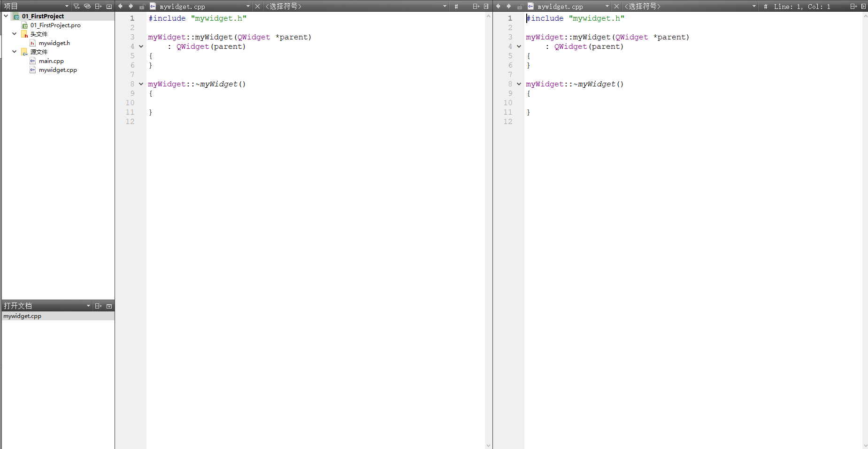
Task: Remove the left editor split
Action: click(486, 6)
